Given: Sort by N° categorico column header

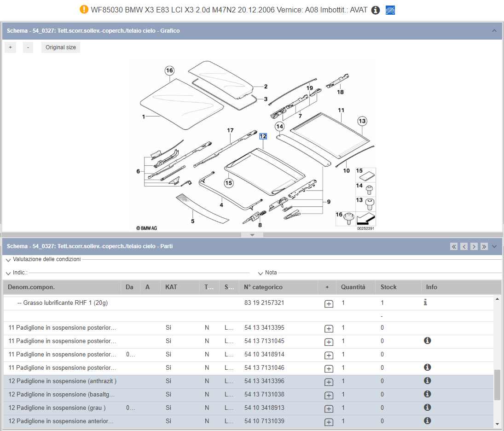Looking at the screenshot, I should [278, 287].
